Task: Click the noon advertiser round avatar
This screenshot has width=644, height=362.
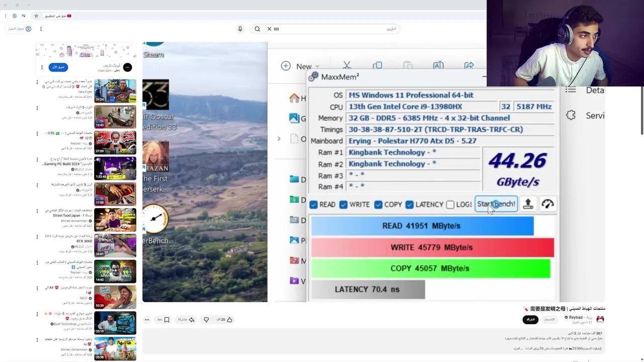Action: click(x=127, y=67)
